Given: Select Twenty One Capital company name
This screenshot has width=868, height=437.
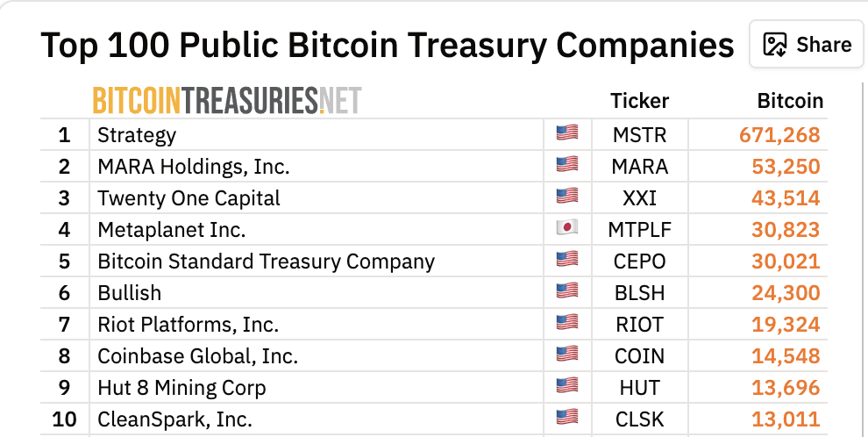Looking at the screenshot, I should (x=189, y=198).
